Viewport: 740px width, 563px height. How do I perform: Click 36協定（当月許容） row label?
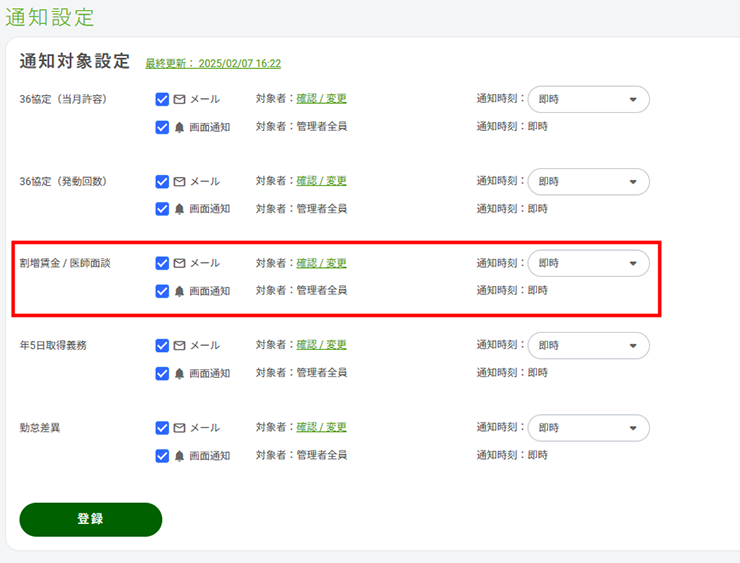click(x=63, y=99)
